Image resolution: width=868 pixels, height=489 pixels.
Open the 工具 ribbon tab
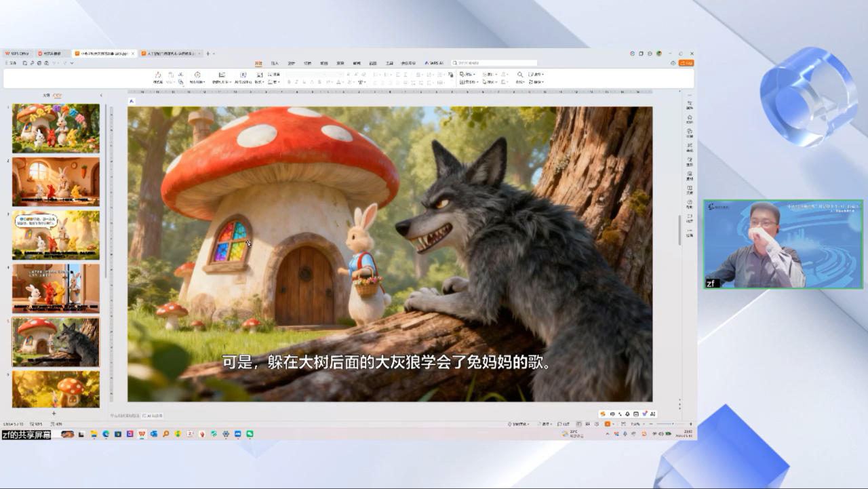389,63
